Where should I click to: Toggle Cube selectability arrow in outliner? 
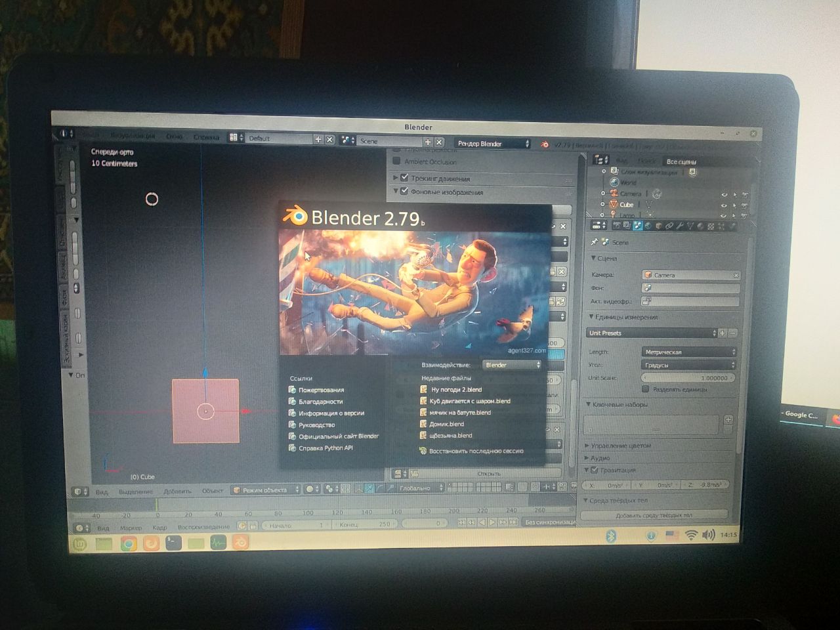[x=734, y=205]
